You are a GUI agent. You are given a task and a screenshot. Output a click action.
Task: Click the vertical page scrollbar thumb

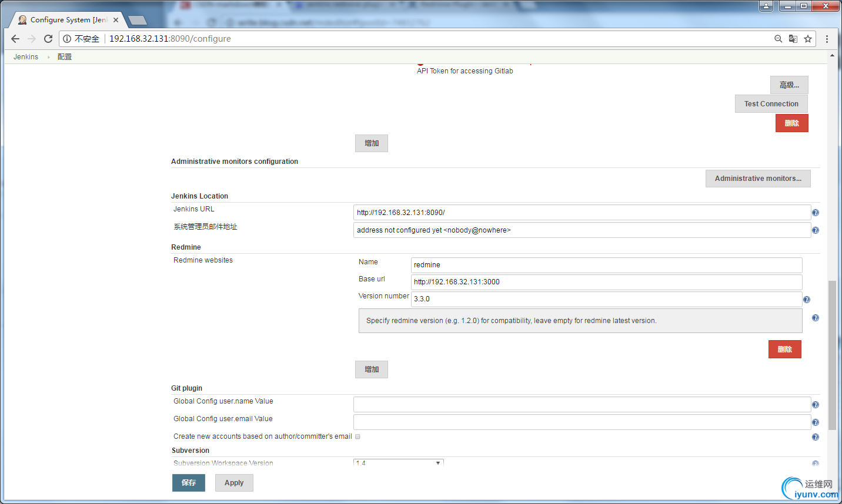[x=832, y=355]
